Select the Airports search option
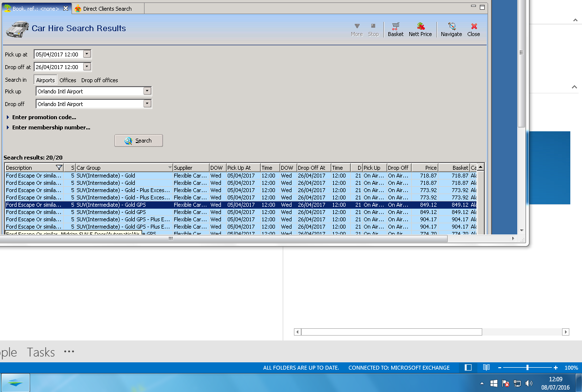The height and width of the screenshot is (392, 582). point(46,80)
